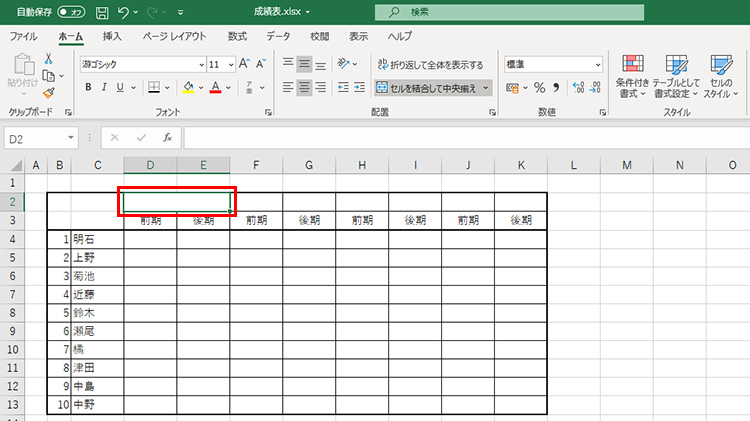Screen dimensions: 750x421
Task: Expand the 標準 number format dropdown
Action: point(598,63)
